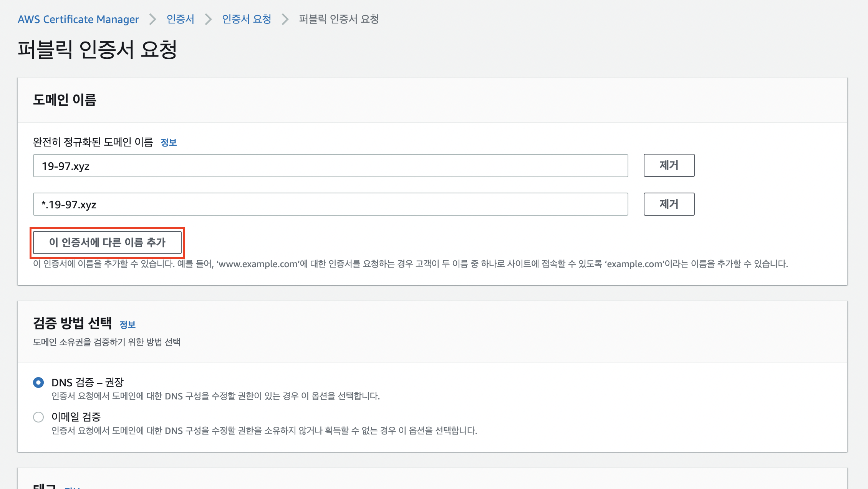Click 퍼블릭 인증서 요청 breadcrumb text
This screenshot has height=489, width=868.
[339, 19]
